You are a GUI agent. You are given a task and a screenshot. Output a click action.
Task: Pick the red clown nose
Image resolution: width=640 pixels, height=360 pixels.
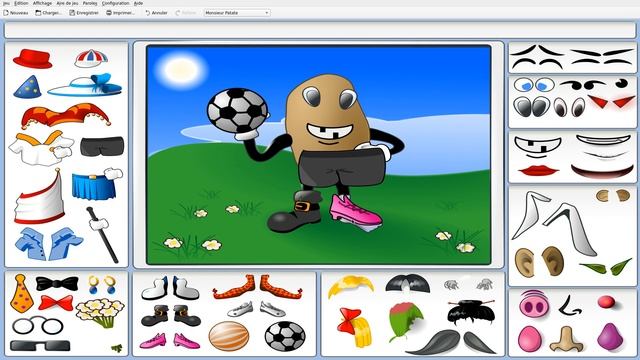(x=607, y=302)
